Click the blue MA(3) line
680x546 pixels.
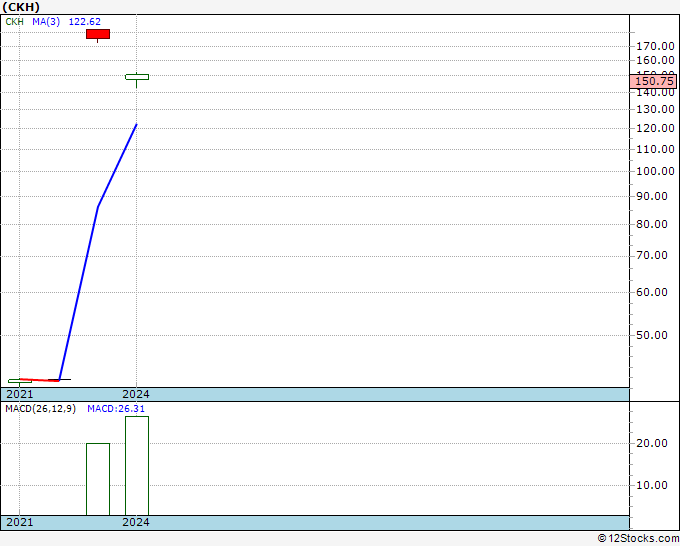[x=98, y=207]
